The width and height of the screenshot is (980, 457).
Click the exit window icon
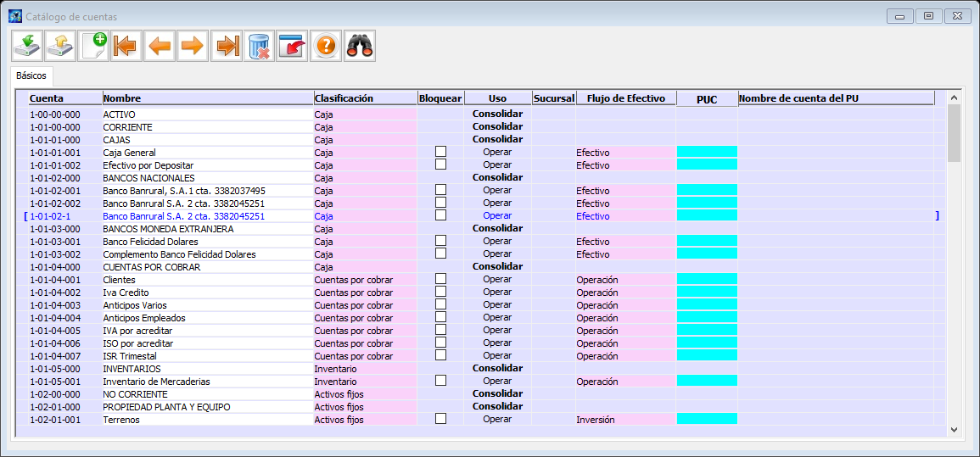coord(292,46)
